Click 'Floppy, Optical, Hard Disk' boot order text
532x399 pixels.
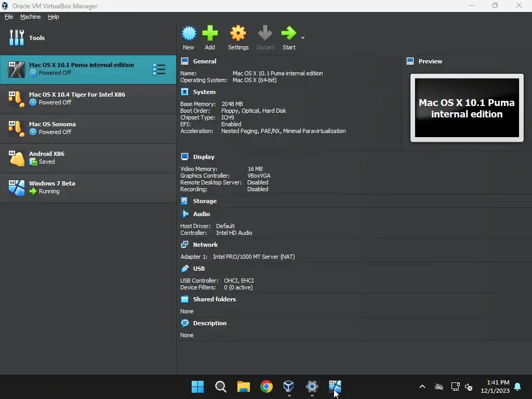pos(254,111)
